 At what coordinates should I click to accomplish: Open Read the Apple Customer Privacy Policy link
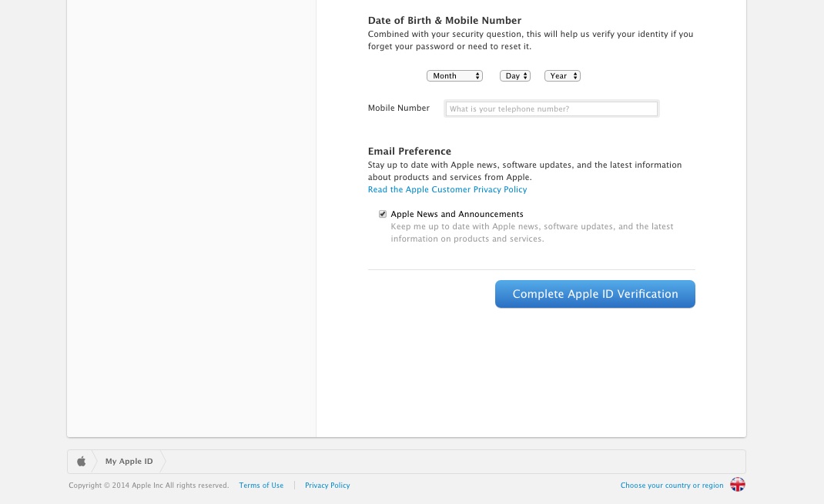point(447,189)
